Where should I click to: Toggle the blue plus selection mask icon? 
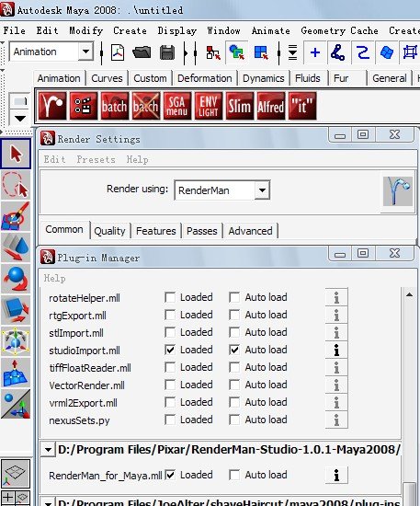(x=315, y=52)
